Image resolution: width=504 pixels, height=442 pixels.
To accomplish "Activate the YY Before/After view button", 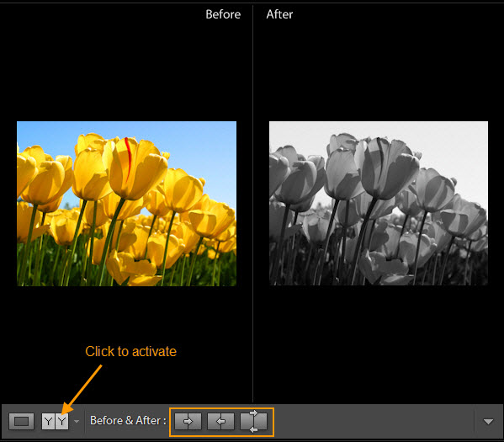I will (55, 421).
